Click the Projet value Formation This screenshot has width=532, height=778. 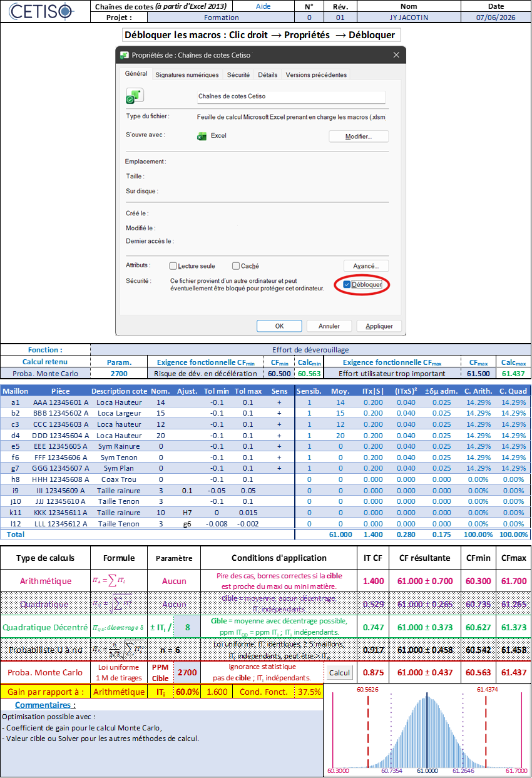pos(221,18)
